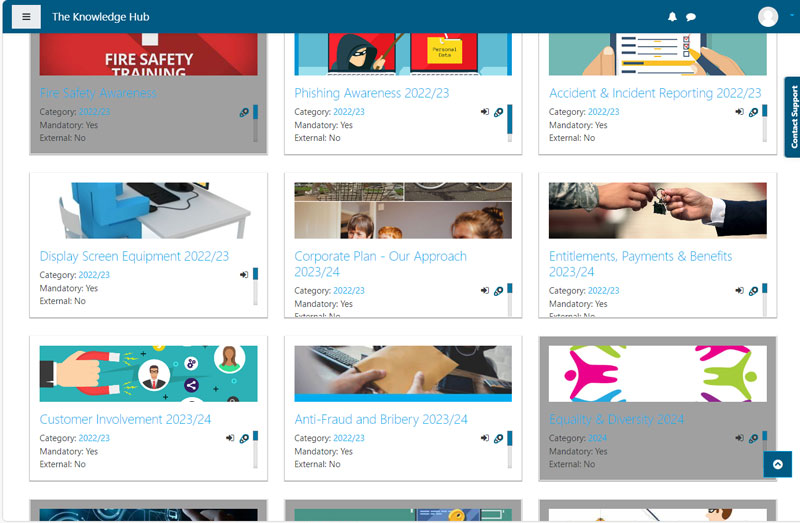
Task: Open Phishing Awareness 2022/23 course
Action: coord(371,93)
